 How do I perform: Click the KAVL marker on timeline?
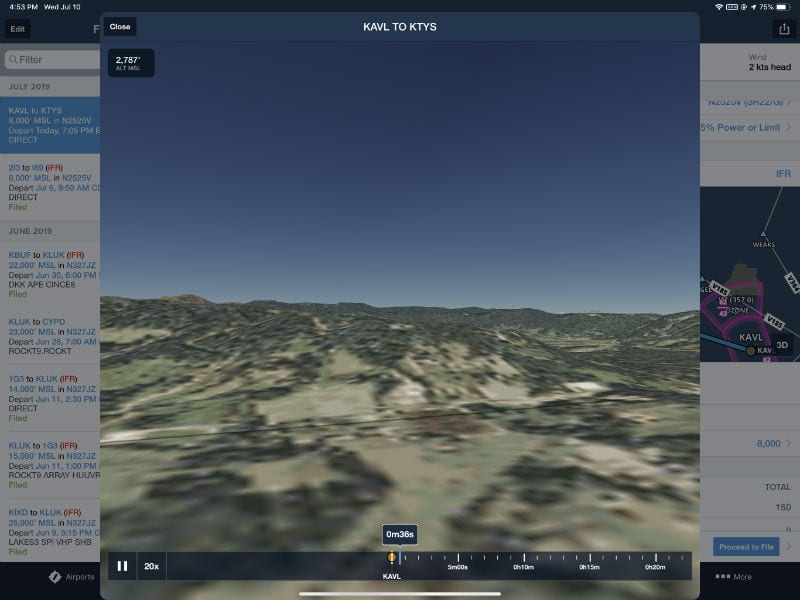coord(391,558)
